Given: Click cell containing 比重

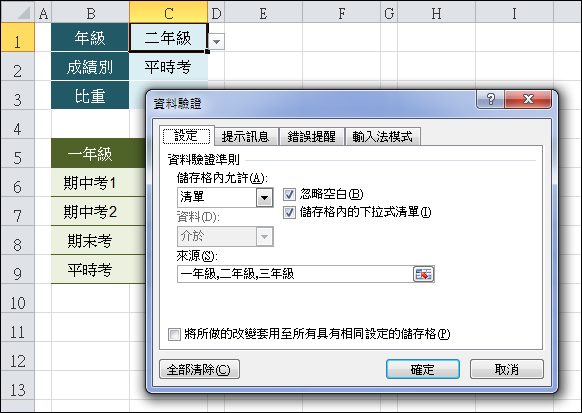Looking at the screenshot, I should pos(90,95).
